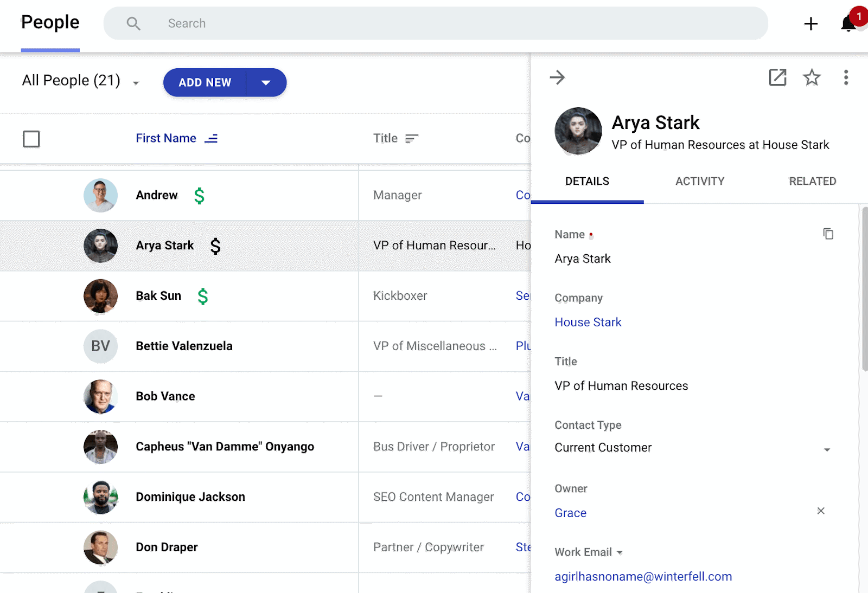Click the First Name column header

(166, 138)
